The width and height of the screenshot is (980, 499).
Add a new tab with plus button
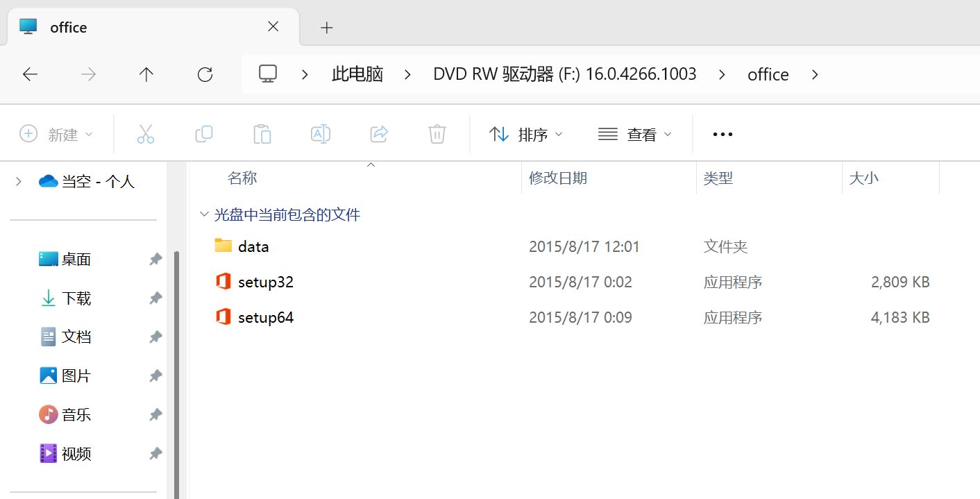pos(327,27)
